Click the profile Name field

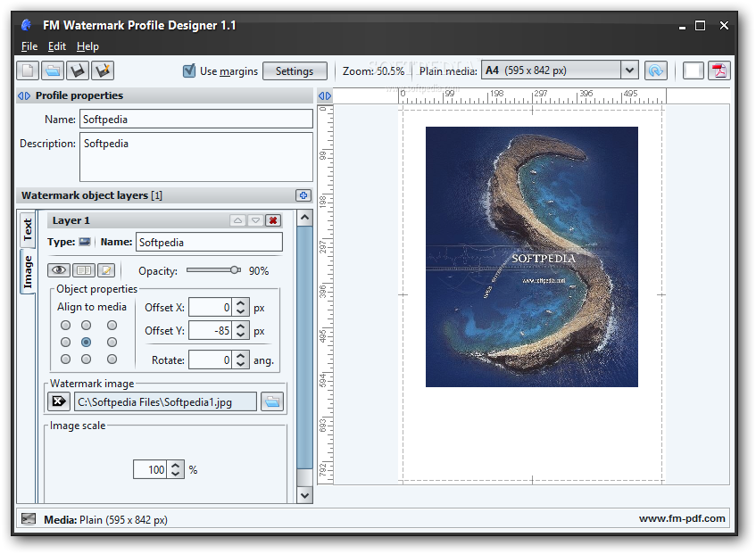pyautogui.click(x=196, y=119)
